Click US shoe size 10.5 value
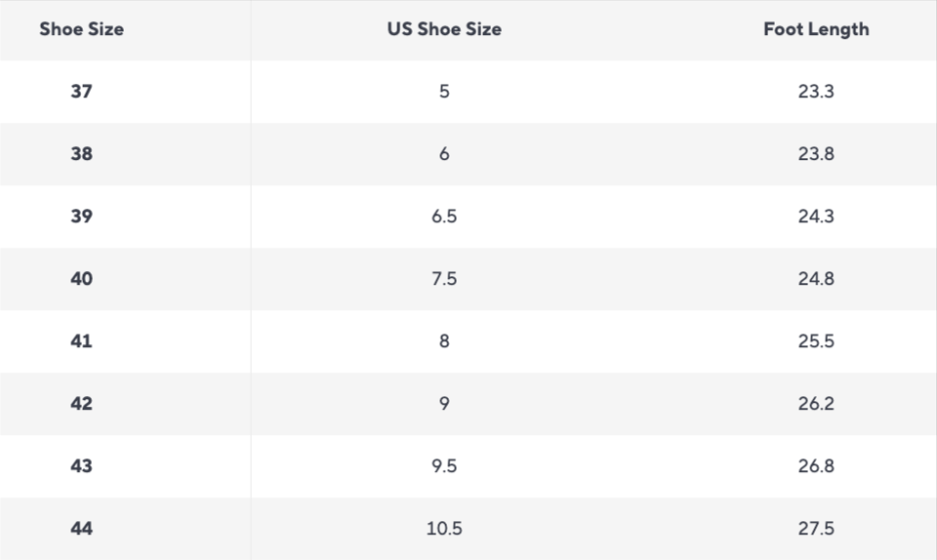The image size is (937, 560). [x=444, y=529]
